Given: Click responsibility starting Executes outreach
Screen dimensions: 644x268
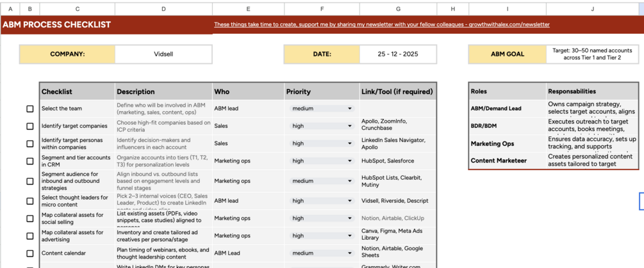Looking at the screenshot, I should tap(592, 126).
